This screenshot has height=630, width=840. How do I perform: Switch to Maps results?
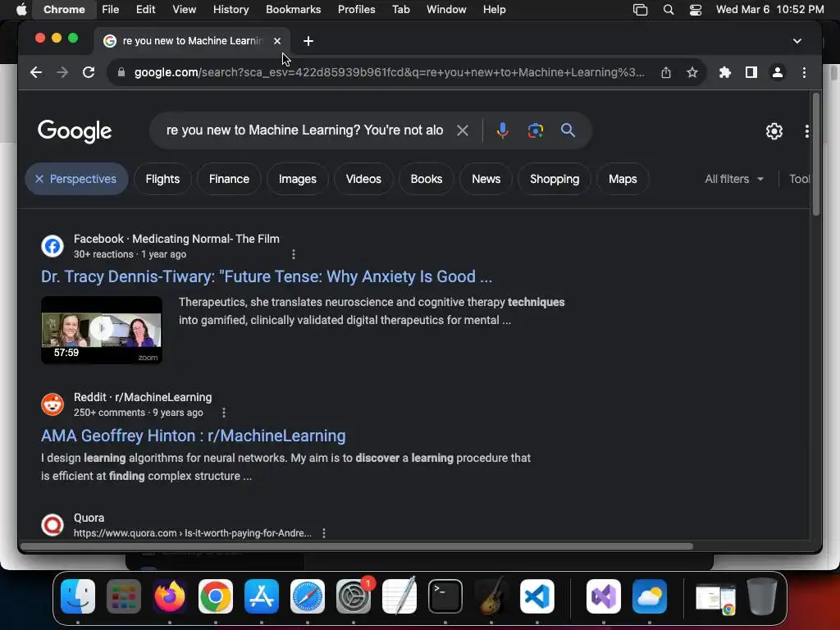pos(623,179)
